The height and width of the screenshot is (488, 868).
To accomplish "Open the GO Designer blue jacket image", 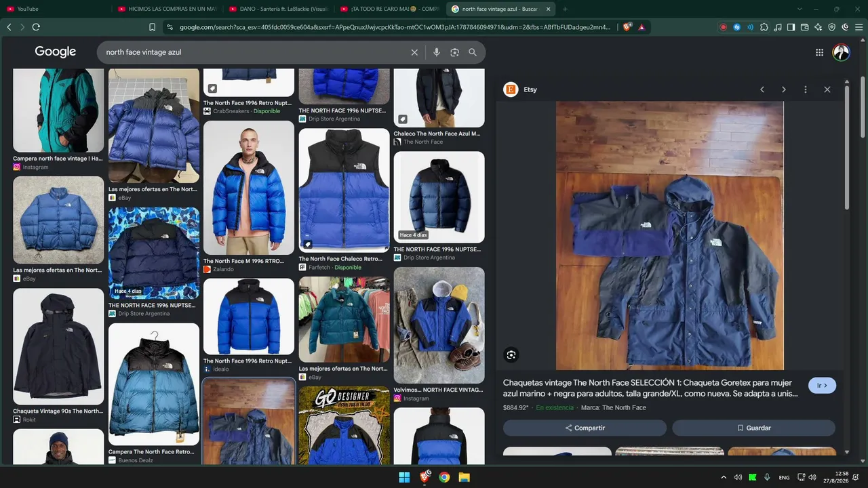I will (x=344, y=426).
